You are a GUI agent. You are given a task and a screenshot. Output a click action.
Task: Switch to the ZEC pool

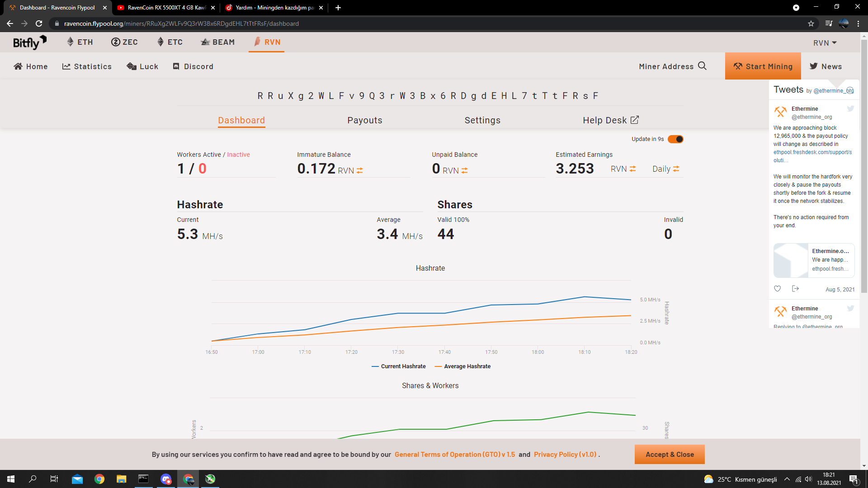(124, 42)
